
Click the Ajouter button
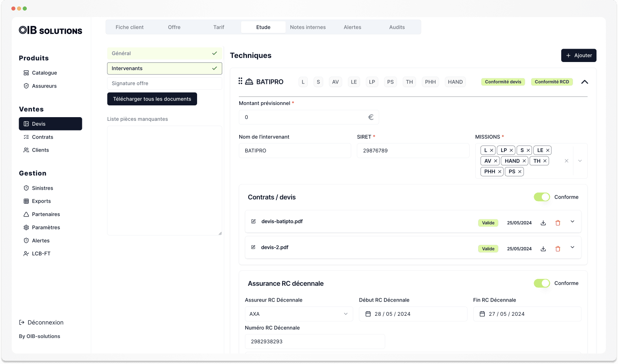[579, 55]
